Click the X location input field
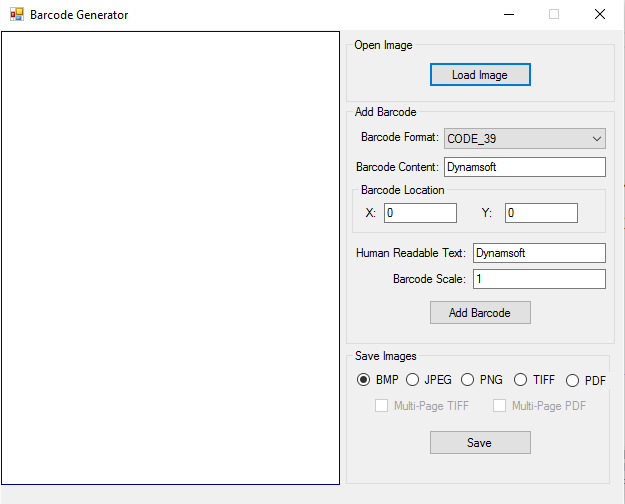This screenshot has width=625, height=504. 420,213
